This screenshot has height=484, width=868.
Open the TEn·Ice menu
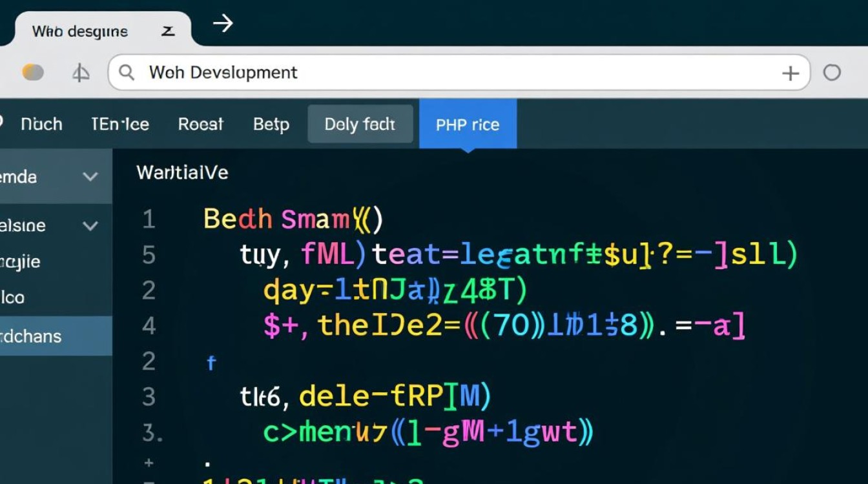(x=120, y=124)
